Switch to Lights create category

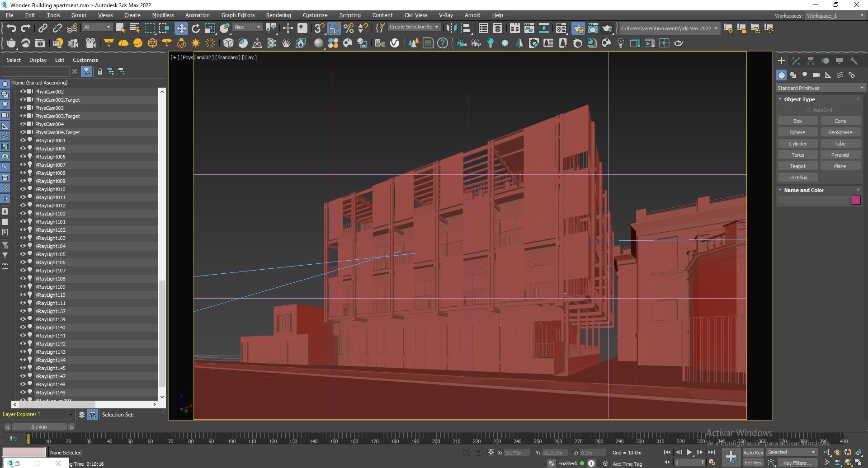tap(805, 75)
